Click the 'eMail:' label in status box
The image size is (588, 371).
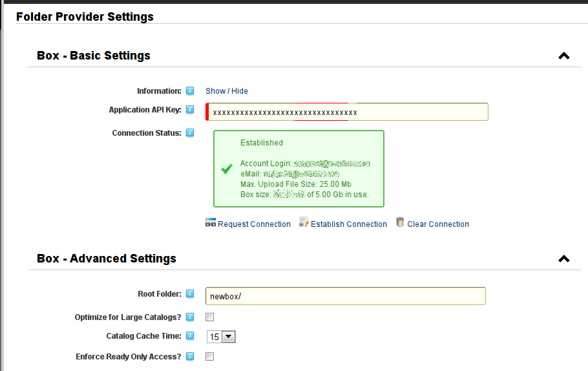point(251,174)
